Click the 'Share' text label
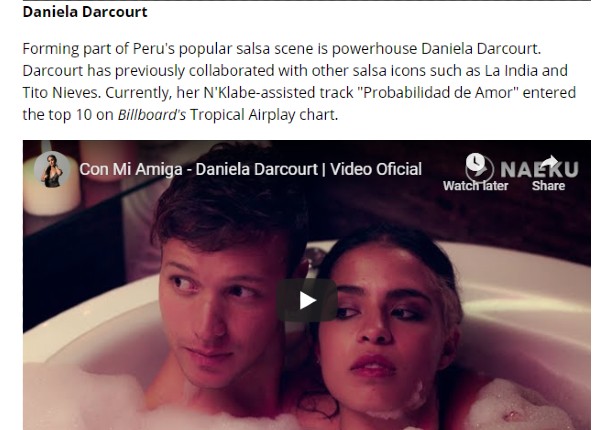Image resolution: width=607 pixels, height=430 pixels. coord(548,186)
